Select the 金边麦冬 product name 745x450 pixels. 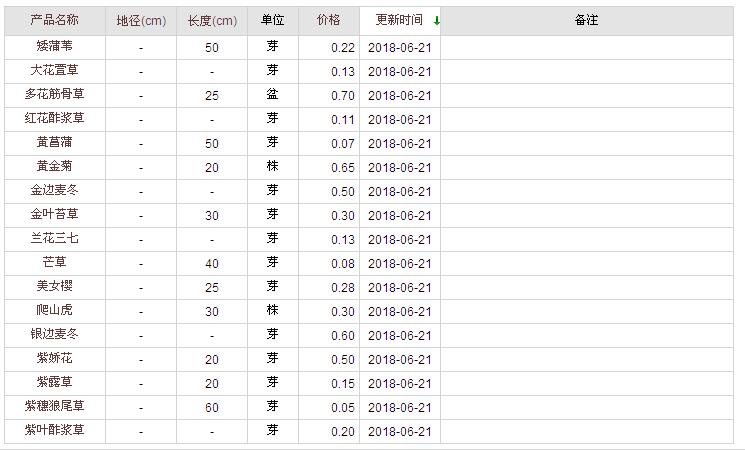[x=54, y=191]
